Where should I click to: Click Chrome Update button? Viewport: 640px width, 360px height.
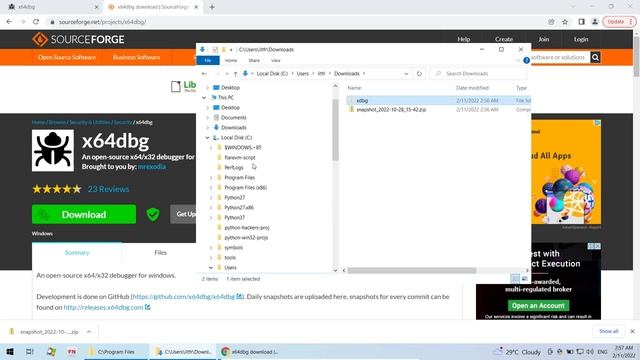click(619, 22)
